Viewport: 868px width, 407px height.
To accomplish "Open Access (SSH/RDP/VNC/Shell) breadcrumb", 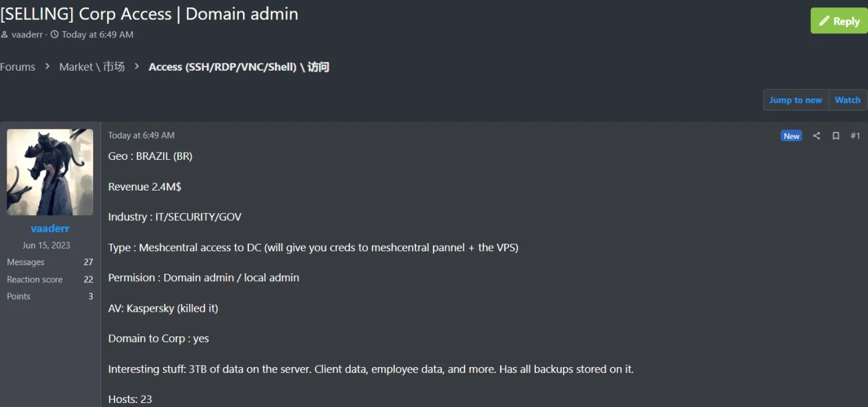I will coord(238,67).
